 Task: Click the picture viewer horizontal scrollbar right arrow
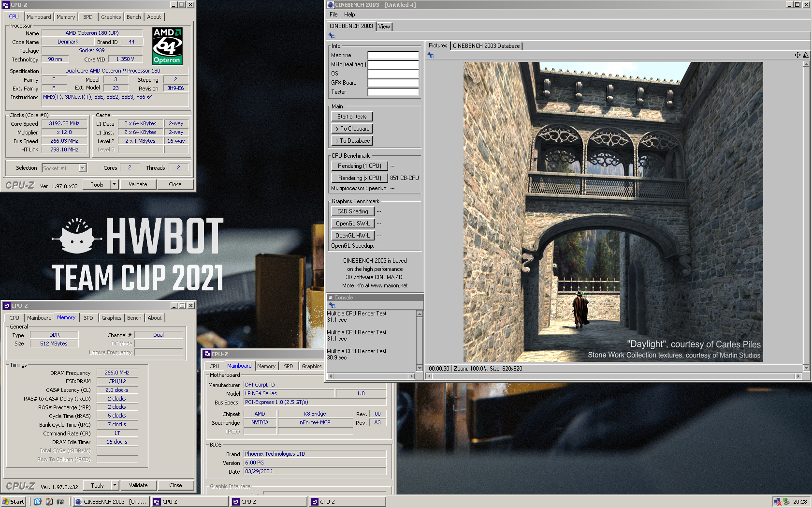[x=798, y=376]
